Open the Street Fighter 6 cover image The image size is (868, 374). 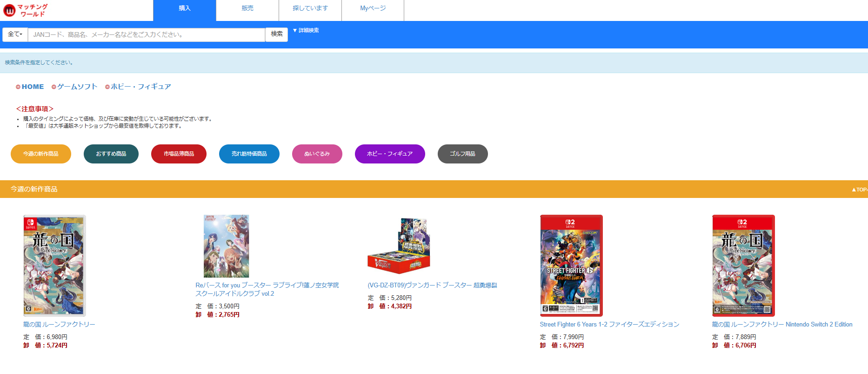571,265
